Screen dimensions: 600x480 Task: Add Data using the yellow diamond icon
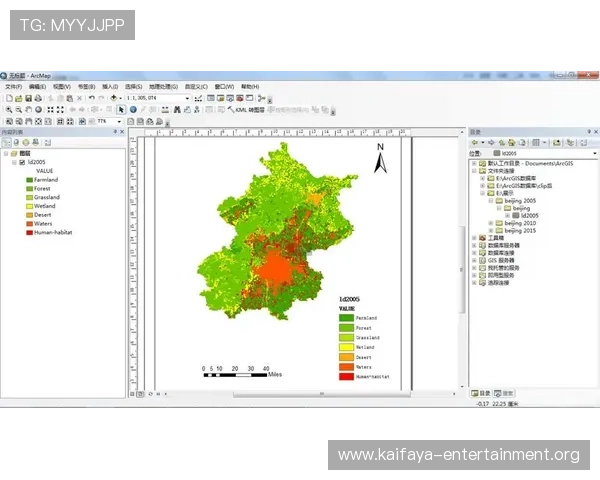tap(114, 98)
